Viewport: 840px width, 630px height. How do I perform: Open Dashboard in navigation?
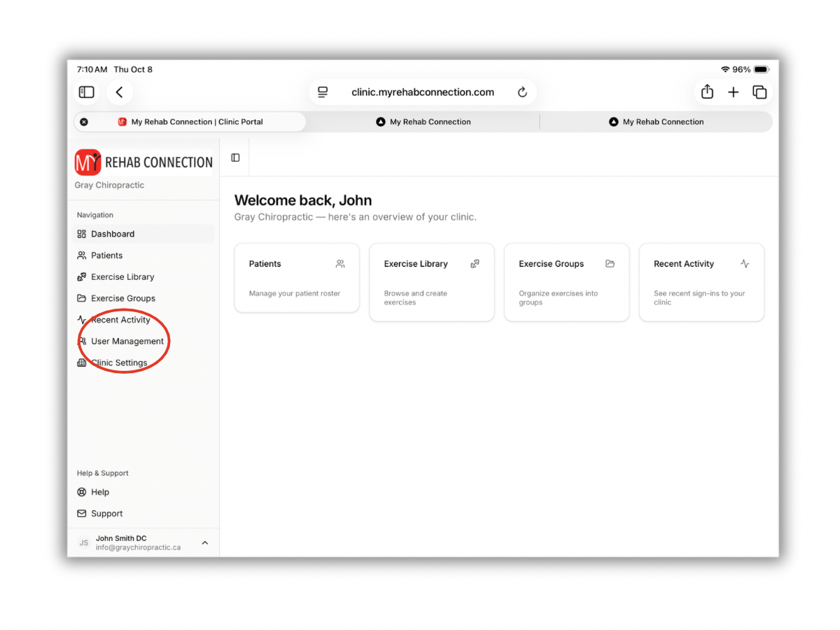coord(144,234)
